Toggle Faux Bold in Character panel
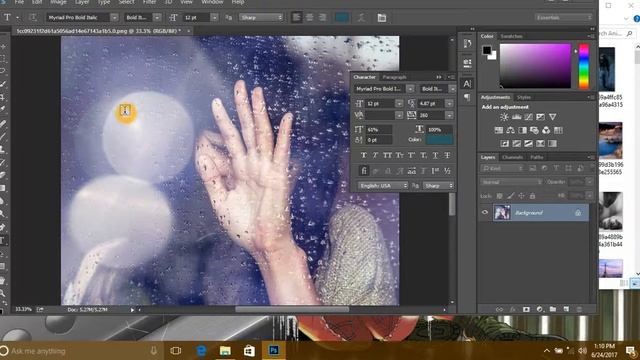The width and height of the screenshot is (640, 360). (363, 155)
